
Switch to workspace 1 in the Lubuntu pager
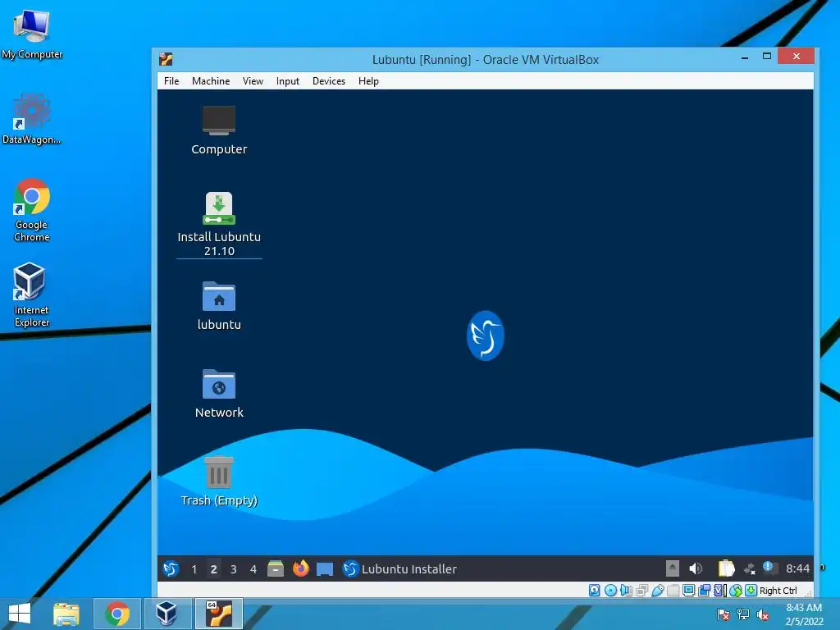pyautogui.click(x=194, y=569)
